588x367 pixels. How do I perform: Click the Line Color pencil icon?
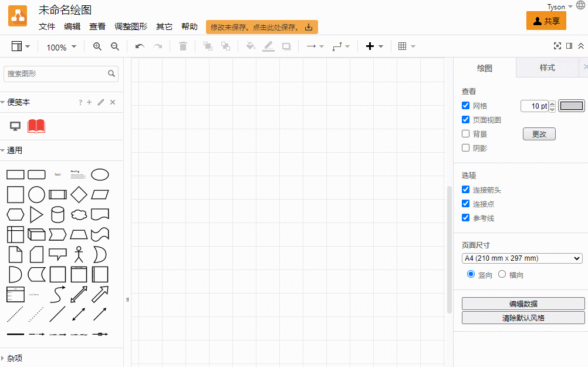pos(268,46)
